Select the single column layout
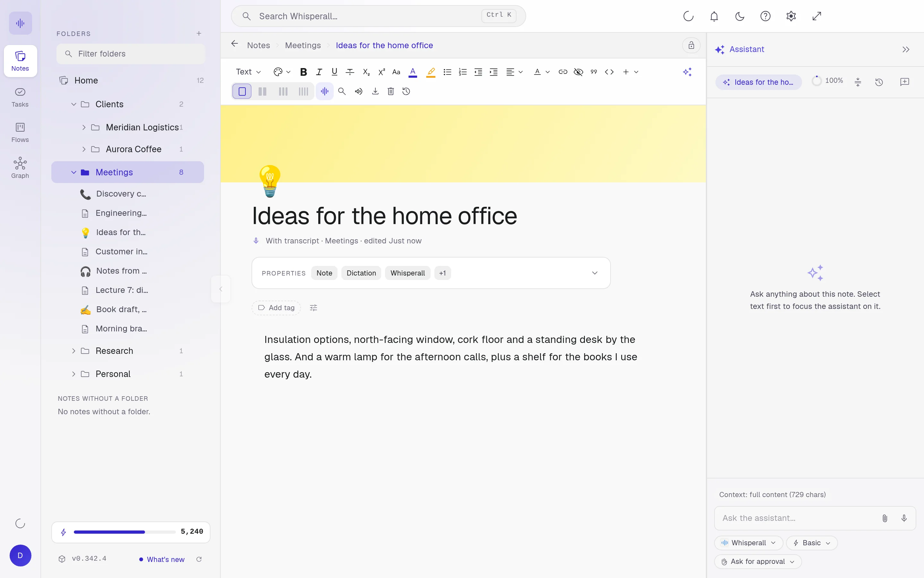 point(242,92)
